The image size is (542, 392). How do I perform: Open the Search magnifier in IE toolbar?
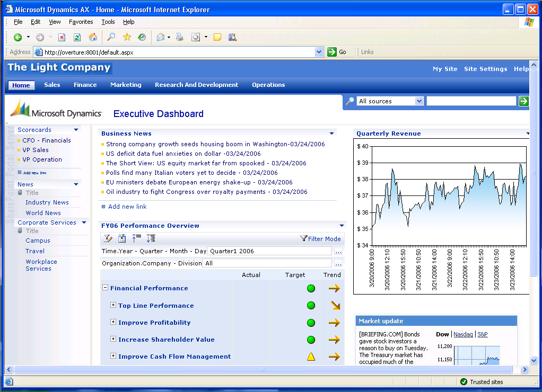tap(111, 37)
